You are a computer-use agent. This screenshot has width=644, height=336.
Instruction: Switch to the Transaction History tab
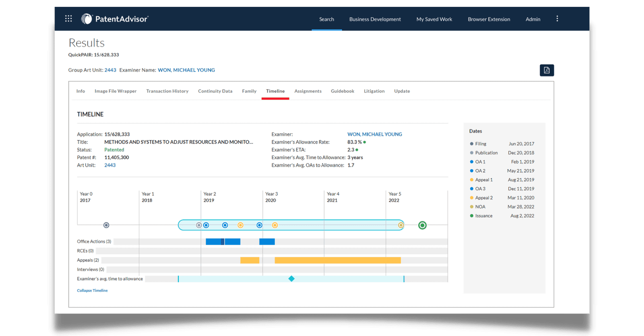coord(167,91)
